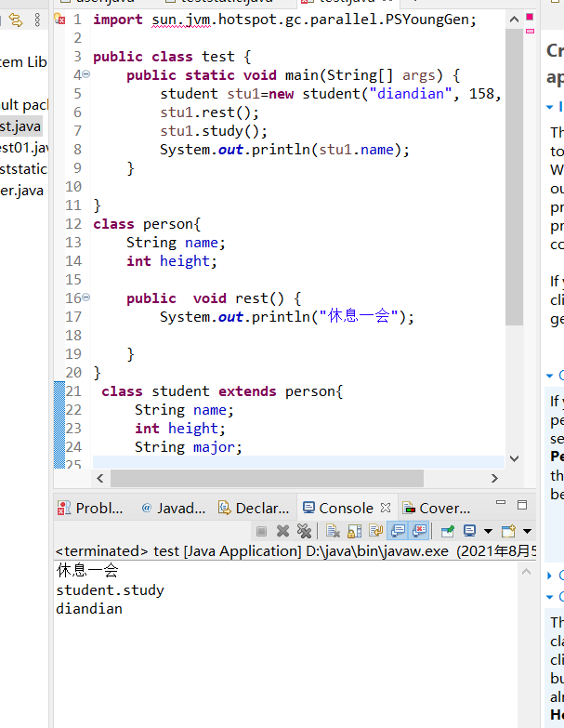Click 'student.study' output line in Console
564x728 pixels.
110,590
